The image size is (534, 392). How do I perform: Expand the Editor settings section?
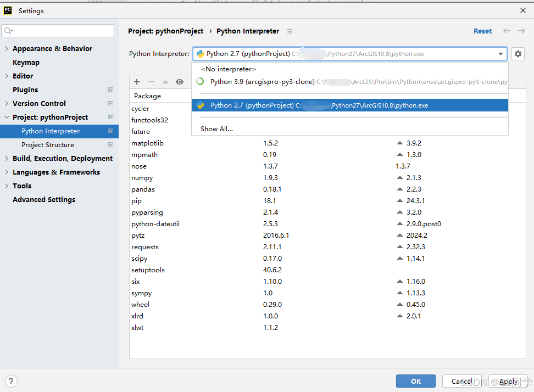(7, 76)
